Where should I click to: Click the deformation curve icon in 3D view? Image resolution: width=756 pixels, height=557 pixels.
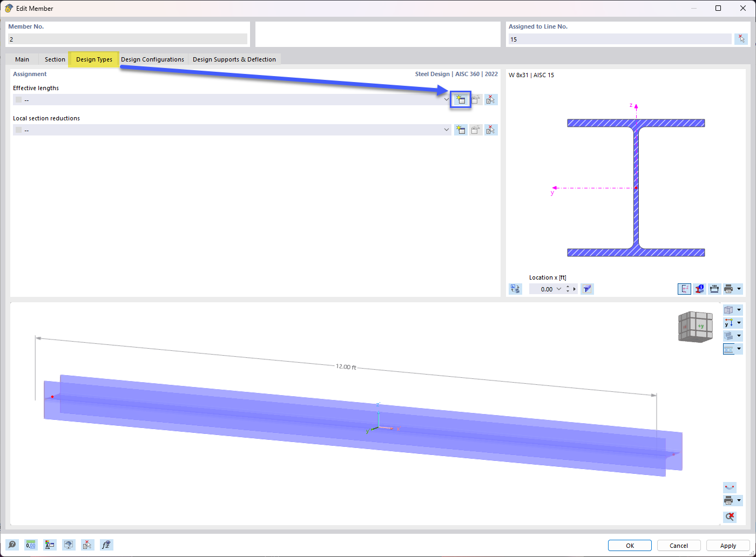730,487
